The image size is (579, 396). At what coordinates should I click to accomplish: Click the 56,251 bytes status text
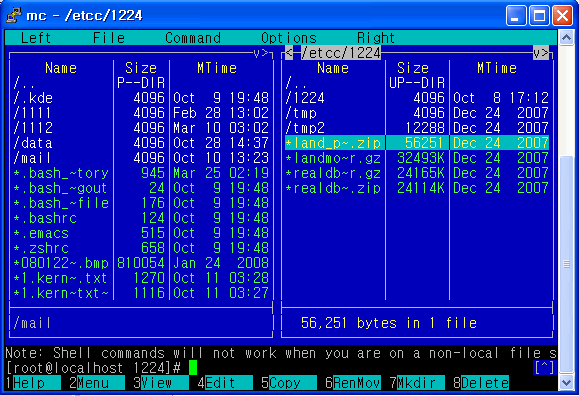(x=389, y=323)
